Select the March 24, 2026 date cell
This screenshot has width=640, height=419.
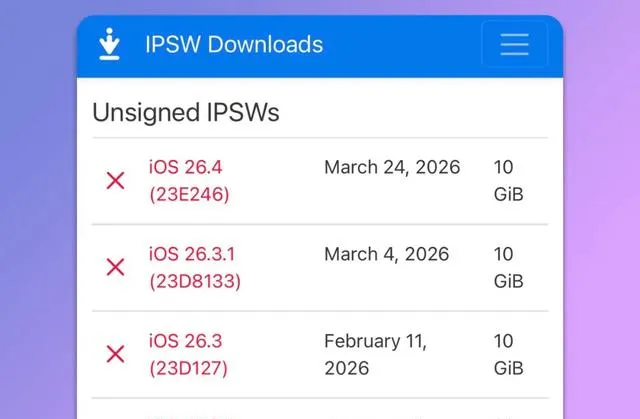click(x=392, y=167)
